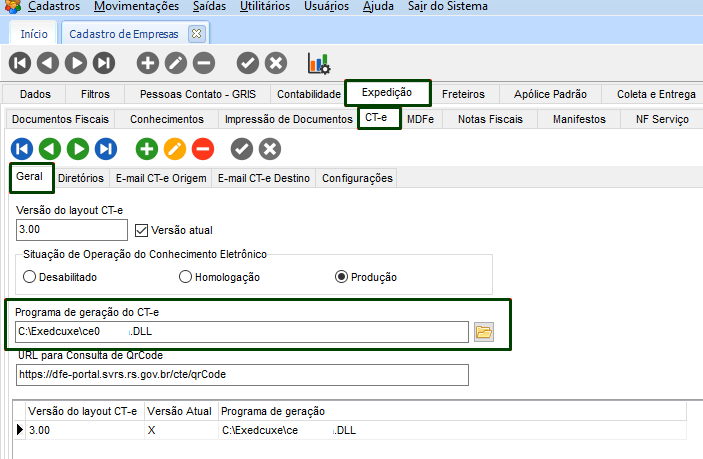703x459 pixels.
Task: Open the Usuários menu
Action: [326, 6]
